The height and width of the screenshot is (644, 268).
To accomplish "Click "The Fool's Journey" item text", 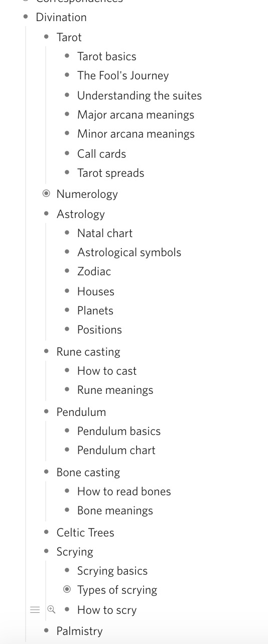I will (123, 75).
